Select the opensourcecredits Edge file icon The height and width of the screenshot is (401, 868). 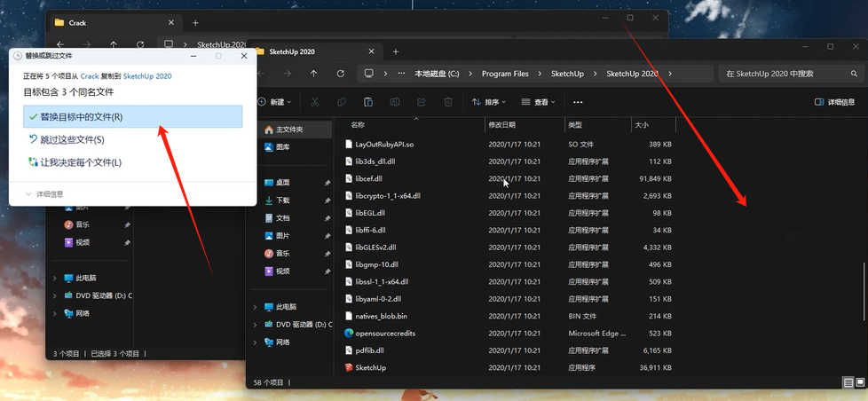pos(349,333)
